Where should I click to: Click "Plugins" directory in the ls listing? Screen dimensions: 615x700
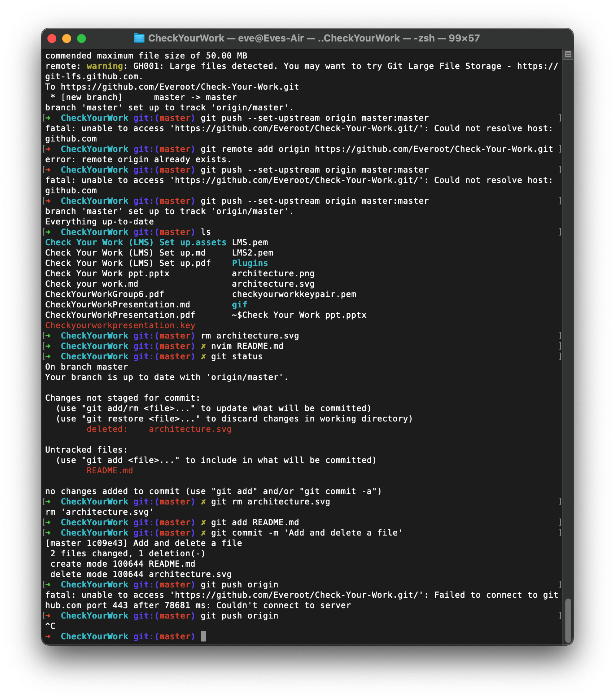(250, 263)
